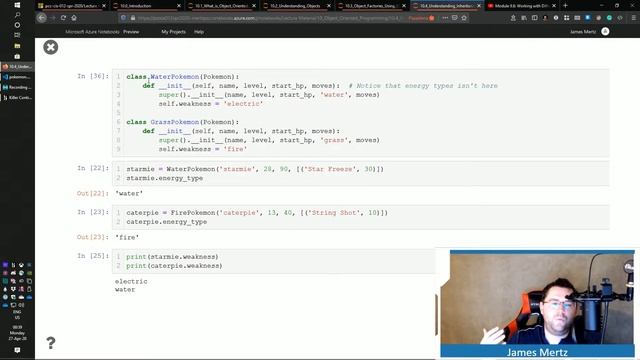Open the page actions three-dots menu
Viewport: 640px width, 360px height.
pyautogui.click(x=445, y=18)
